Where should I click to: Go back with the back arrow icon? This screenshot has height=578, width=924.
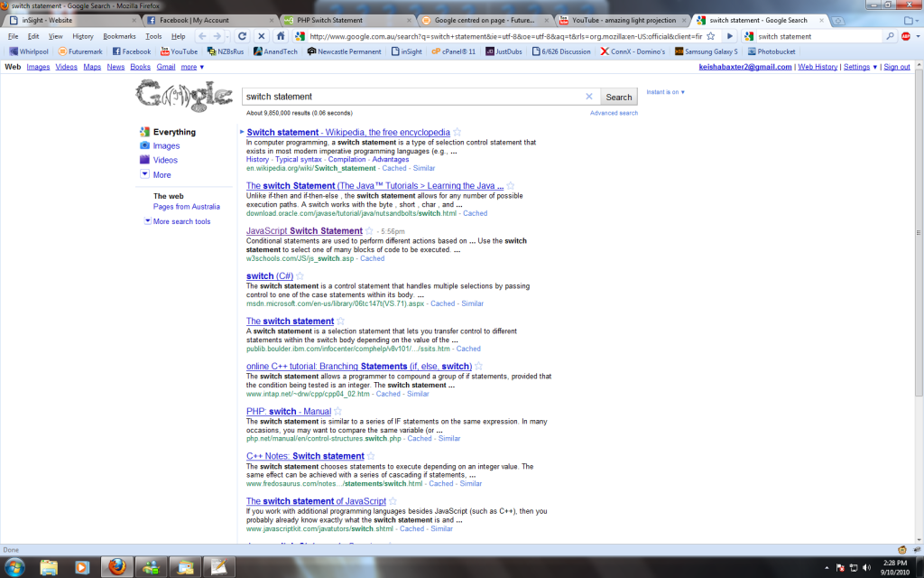[x=202, y=36]
